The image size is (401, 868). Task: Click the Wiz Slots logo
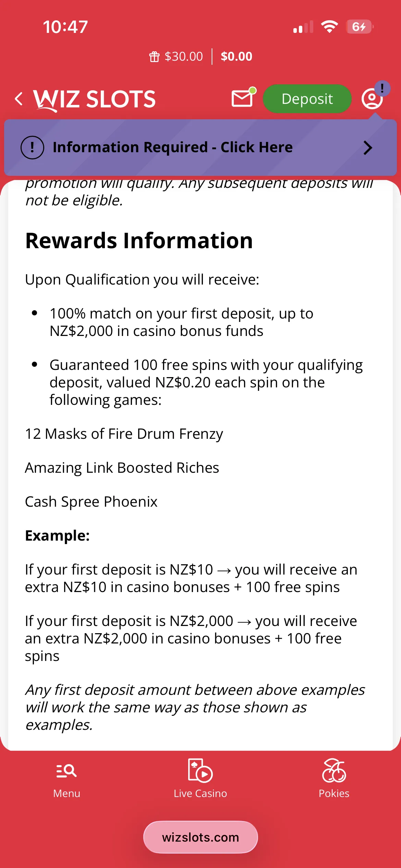95,99
